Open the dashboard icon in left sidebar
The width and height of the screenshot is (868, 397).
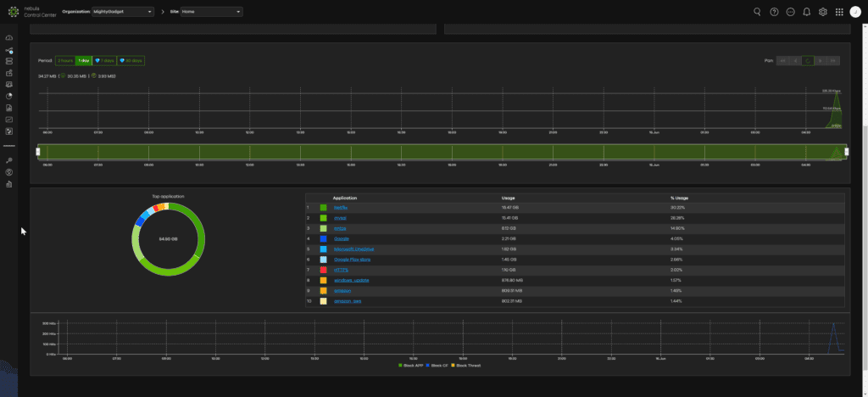pyautogui.click(x=9, y=38)
